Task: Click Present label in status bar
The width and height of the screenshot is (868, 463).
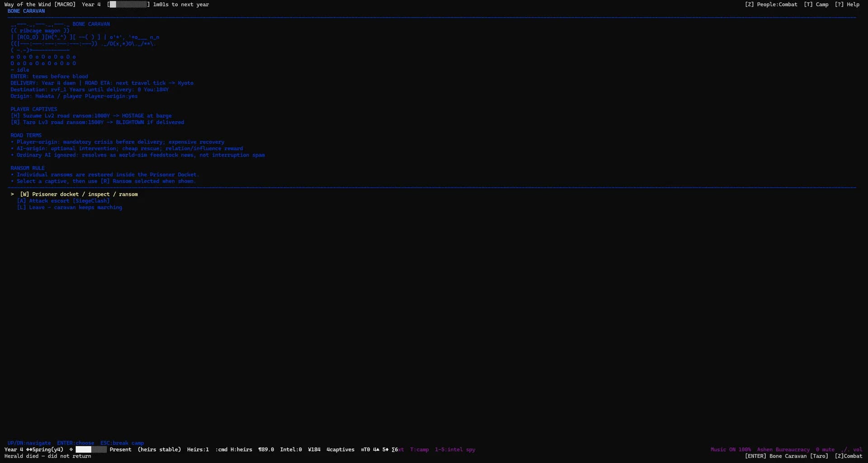Action: coord(120,450)
